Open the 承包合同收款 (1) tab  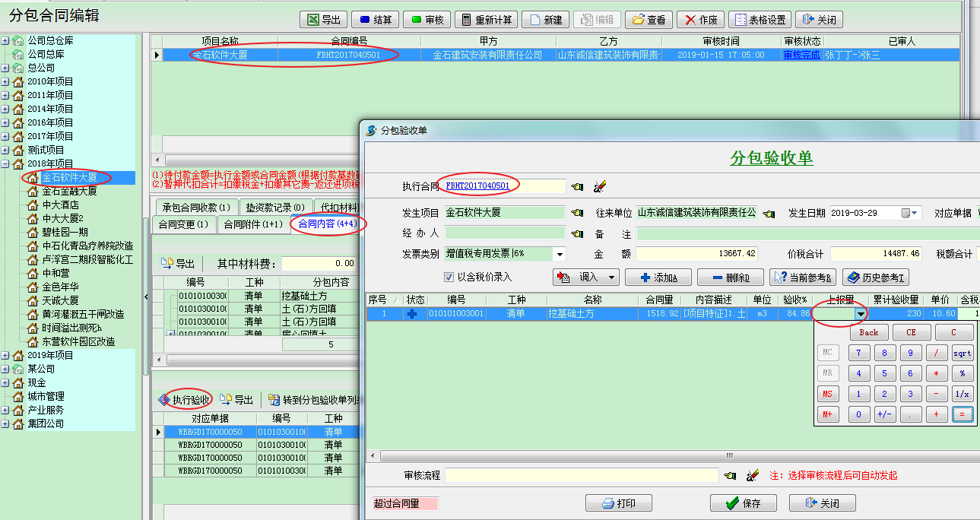[x=197, y=208]
